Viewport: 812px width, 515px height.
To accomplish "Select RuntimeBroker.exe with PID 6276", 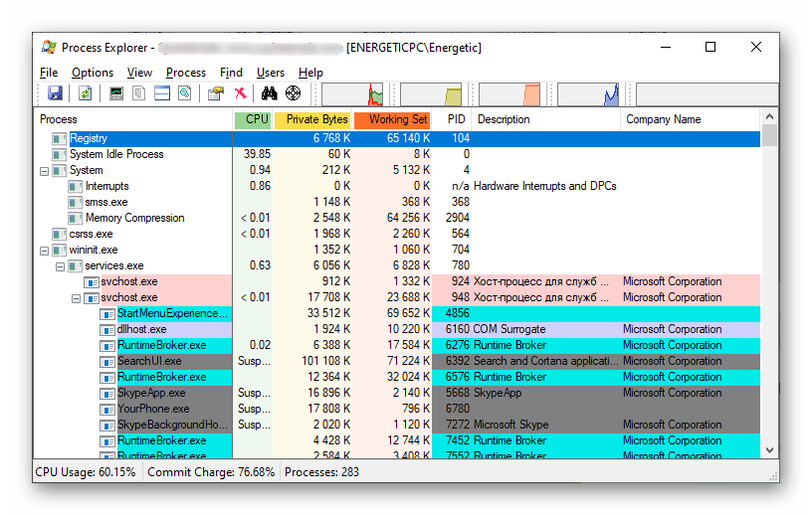I will point(397,346).
